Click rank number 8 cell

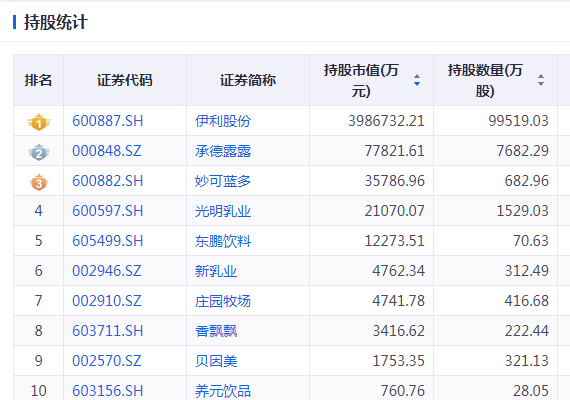click(39, 331)
